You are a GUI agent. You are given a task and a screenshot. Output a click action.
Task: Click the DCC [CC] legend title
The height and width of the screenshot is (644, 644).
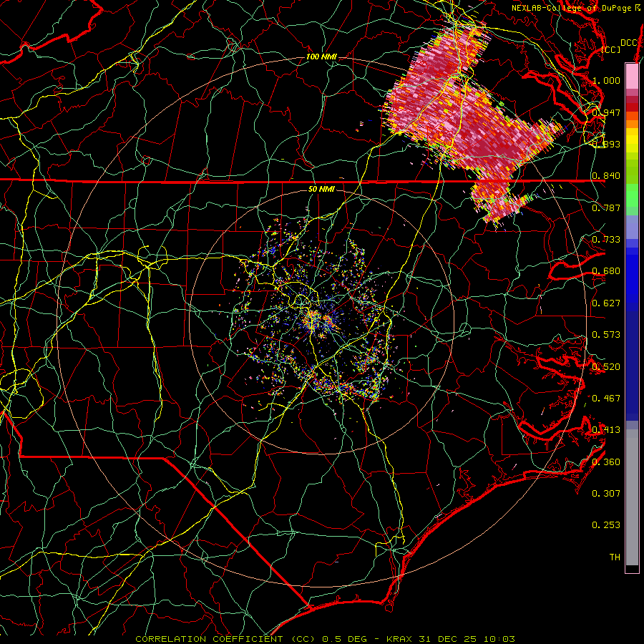620,46
